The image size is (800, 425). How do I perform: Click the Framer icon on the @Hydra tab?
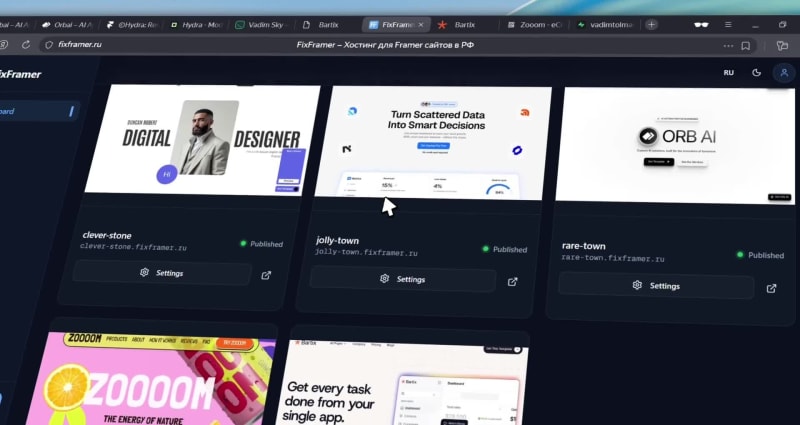coord(110,24)
